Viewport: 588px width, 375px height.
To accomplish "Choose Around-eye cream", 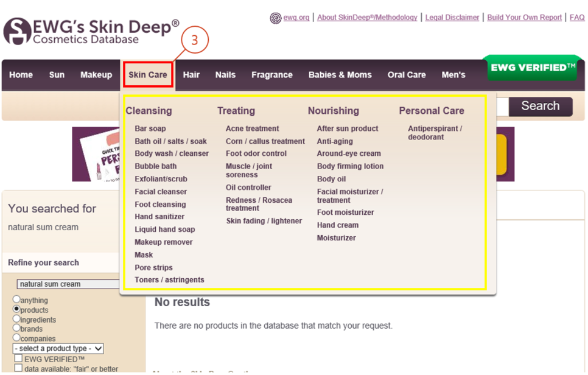I will [349, 154].
